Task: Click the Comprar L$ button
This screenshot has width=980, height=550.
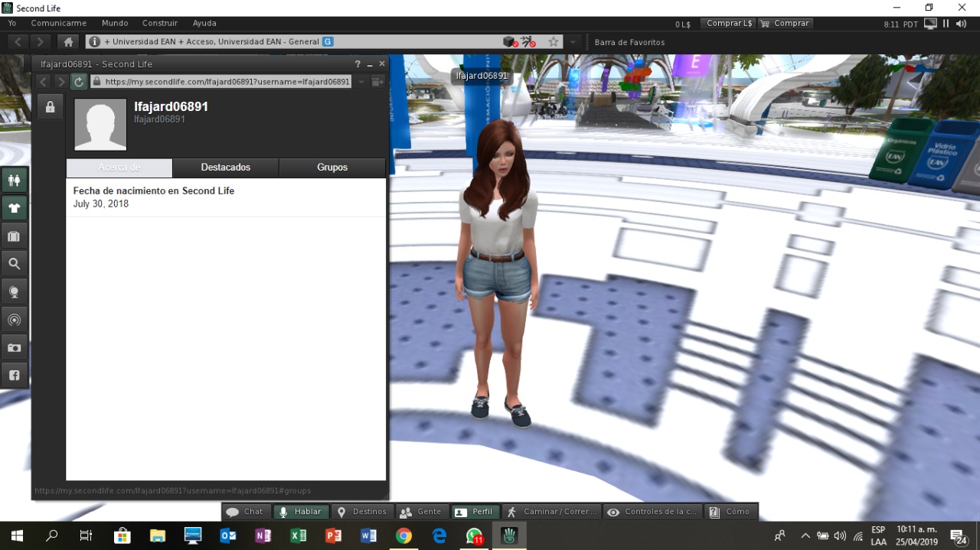Action: coord(729,24)
